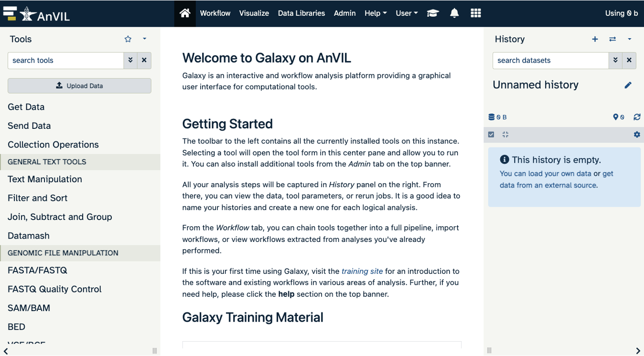Expand FASTQ Quality Control section
644x356 pixels.
coord(54,289)
